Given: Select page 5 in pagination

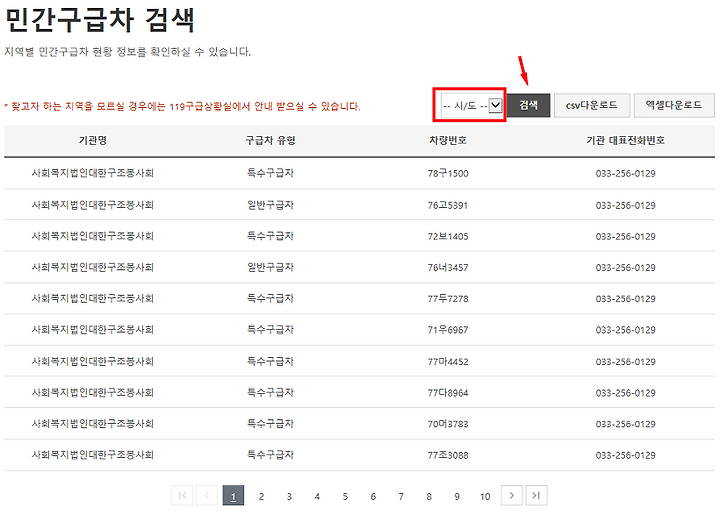Looking at the screenshot, I should [x=345, y=496].
